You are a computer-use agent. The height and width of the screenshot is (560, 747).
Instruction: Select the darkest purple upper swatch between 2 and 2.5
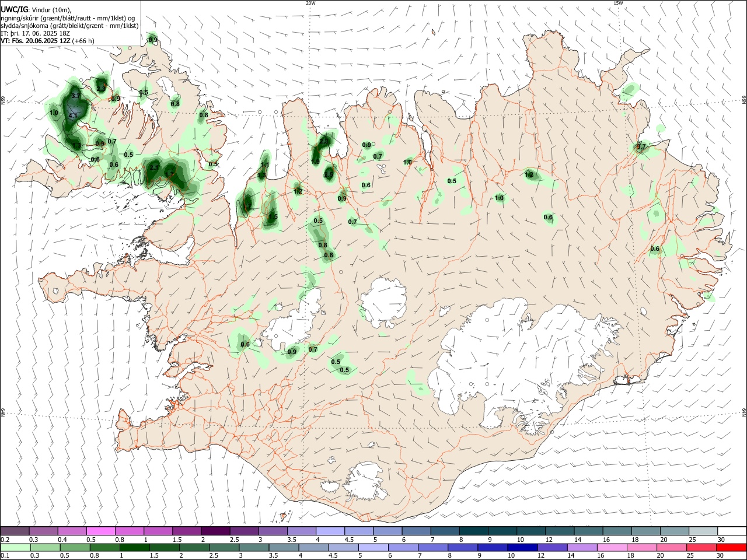tap(215, 531)
